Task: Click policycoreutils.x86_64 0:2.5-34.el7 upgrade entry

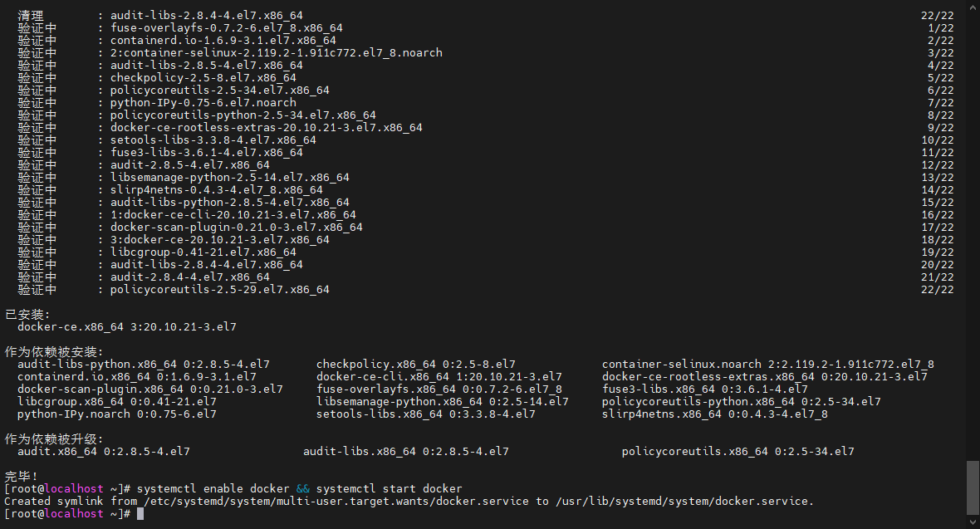Action: point(737,452)
